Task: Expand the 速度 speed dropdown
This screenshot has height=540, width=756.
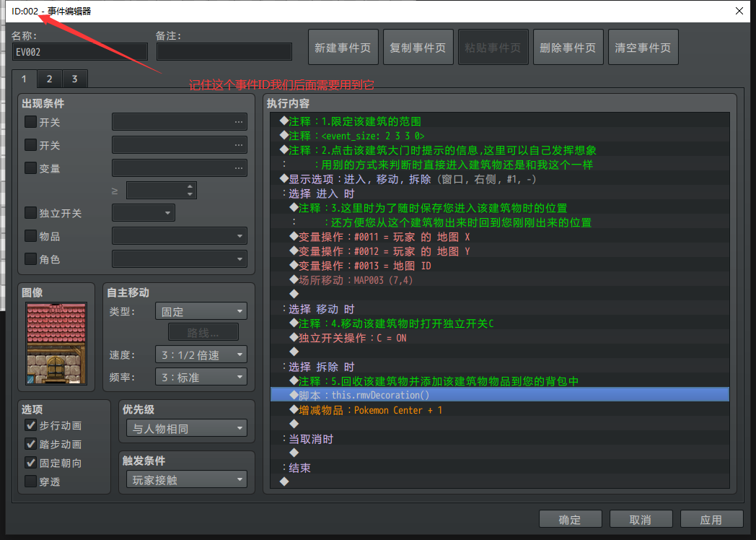Action: tap(201, 354)
